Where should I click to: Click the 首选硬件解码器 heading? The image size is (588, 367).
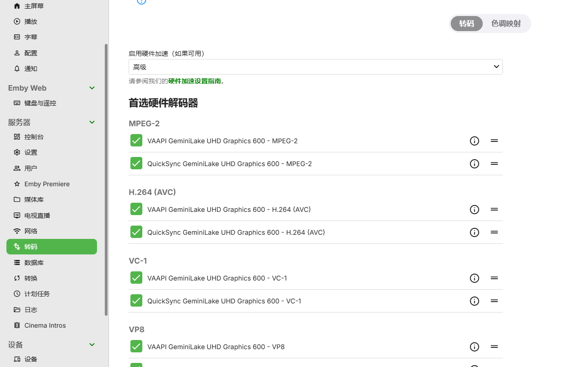coord(163,103)
